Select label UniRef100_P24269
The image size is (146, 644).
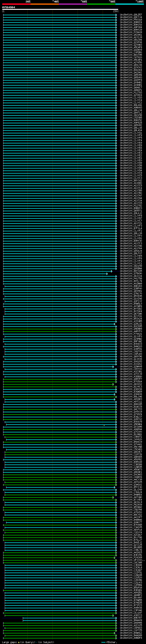tap(131, 558)
